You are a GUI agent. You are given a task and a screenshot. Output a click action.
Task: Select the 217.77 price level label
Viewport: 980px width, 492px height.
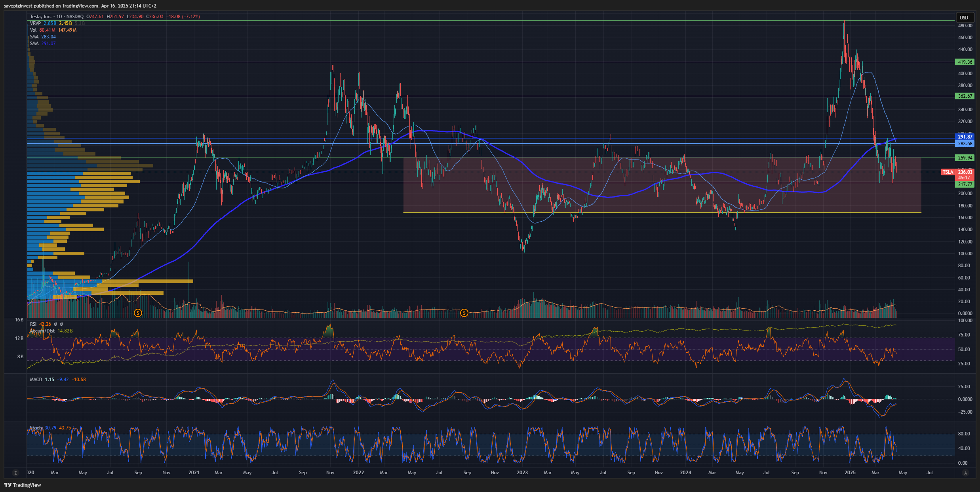[x=965, y=184]
